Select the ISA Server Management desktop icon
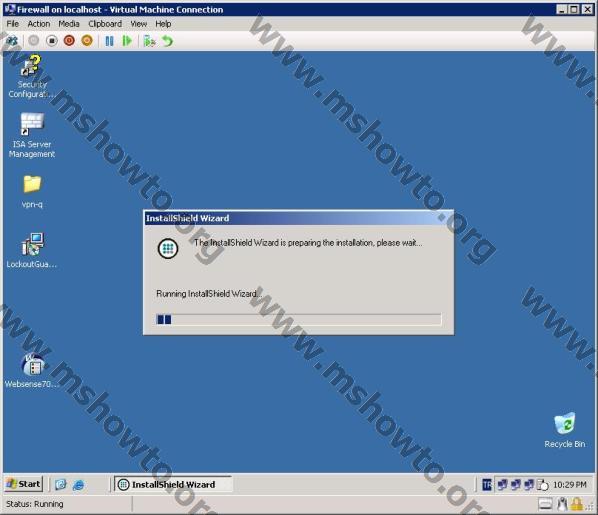 pos(32,135)
